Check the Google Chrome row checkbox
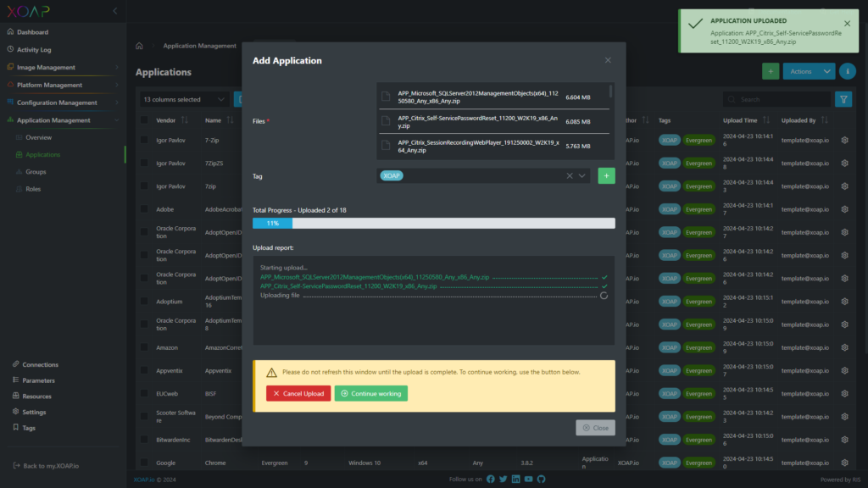The width and height of the screenshot is (868, 488). 144,463
